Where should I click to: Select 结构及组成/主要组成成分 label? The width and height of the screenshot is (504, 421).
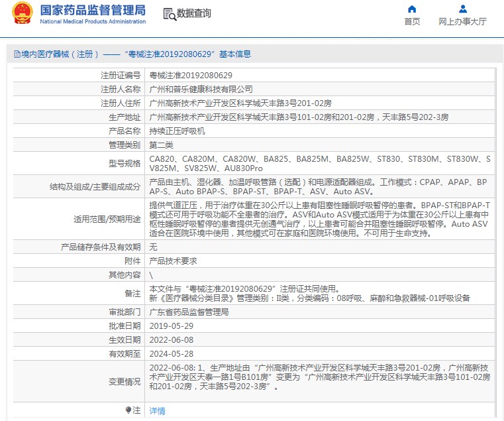pyautogui.click(x=95, y=187)
